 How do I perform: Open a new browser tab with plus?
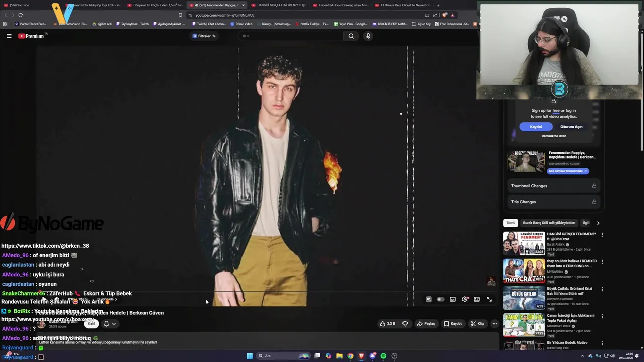click(438, 5)
